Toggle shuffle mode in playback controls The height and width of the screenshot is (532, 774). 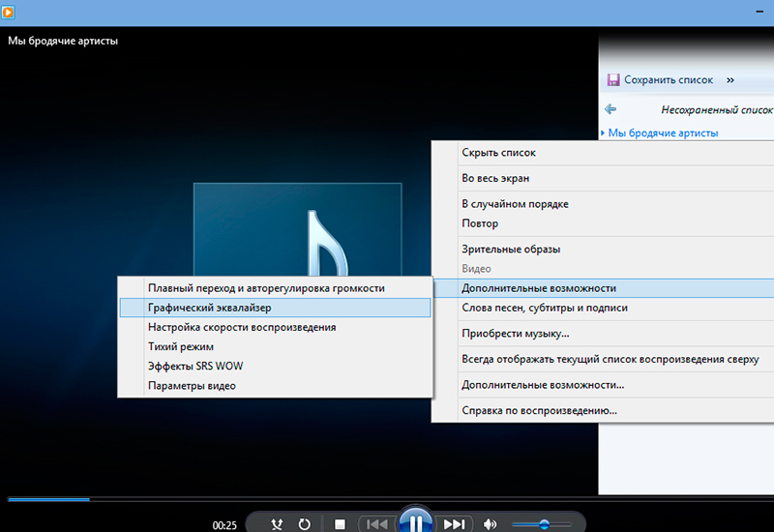tap(279, 524)
